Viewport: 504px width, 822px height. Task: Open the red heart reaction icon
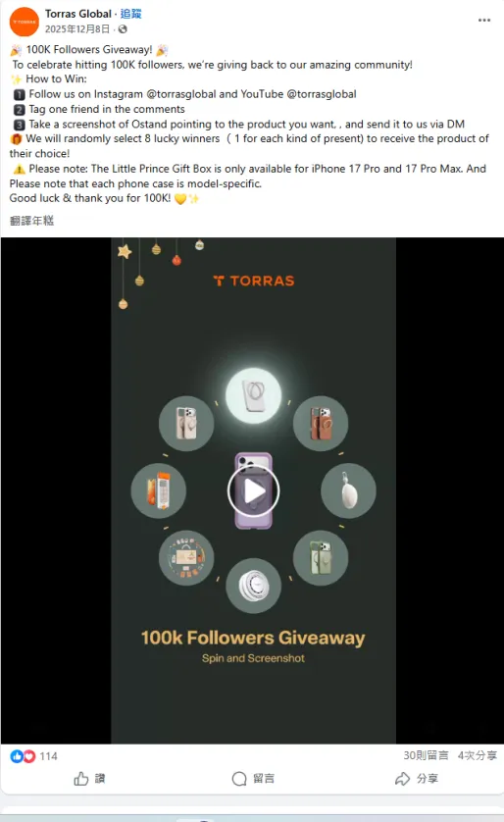[x=28, y=756]
